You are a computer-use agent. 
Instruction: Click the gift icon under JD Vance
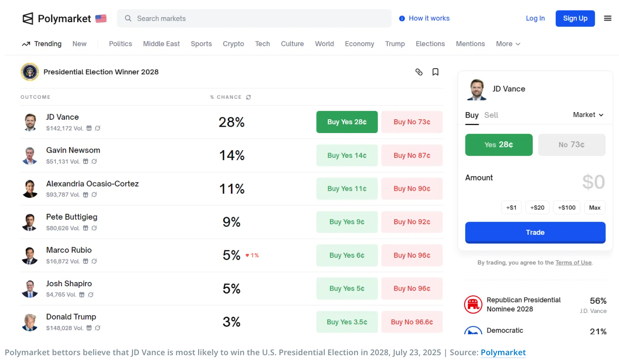point(89,128)
